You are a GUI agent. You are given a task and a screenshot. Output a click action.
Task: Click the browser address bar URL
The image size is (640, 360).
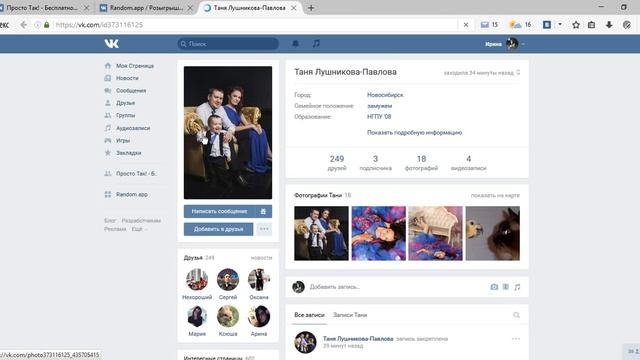pos(99,25)
